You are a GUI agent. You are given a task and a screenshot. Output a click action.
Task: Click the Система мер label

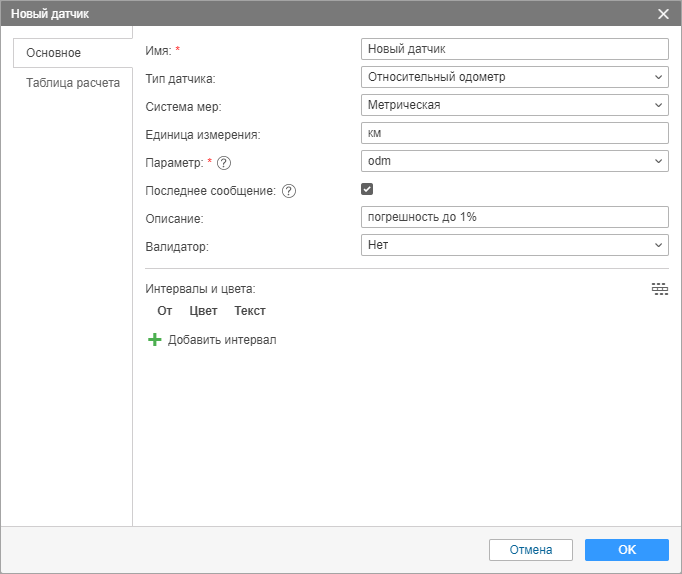[x=184, y=107]
